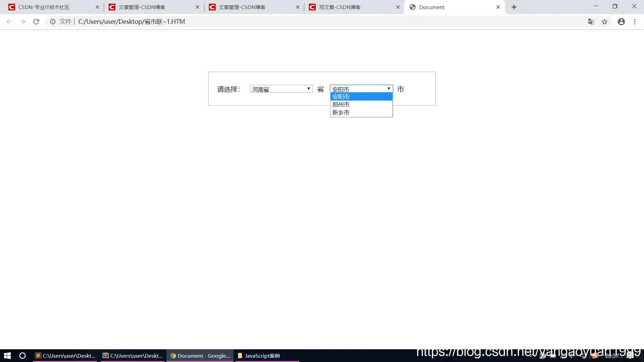
Task: Open Google Translate icon in address bar
Action: coord(591,21)
